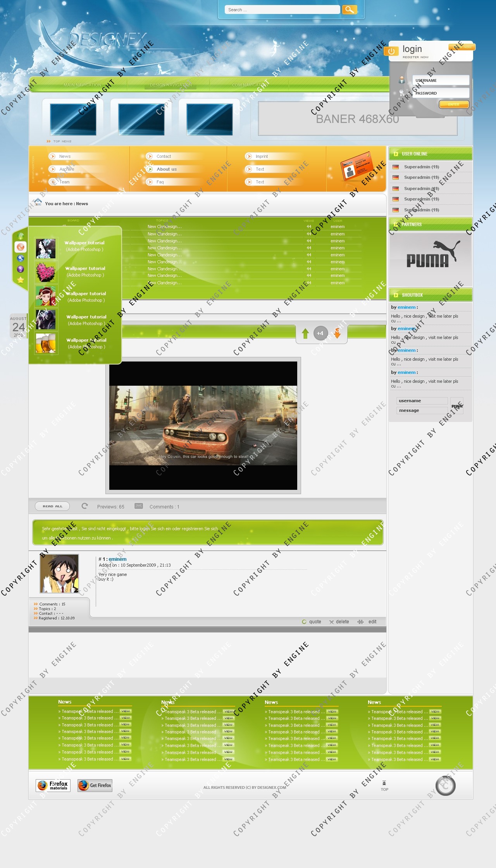Viewport: 496px width, 868px height.
Task: Focus the shoutbox username field
Action: [x=422, y=401]
